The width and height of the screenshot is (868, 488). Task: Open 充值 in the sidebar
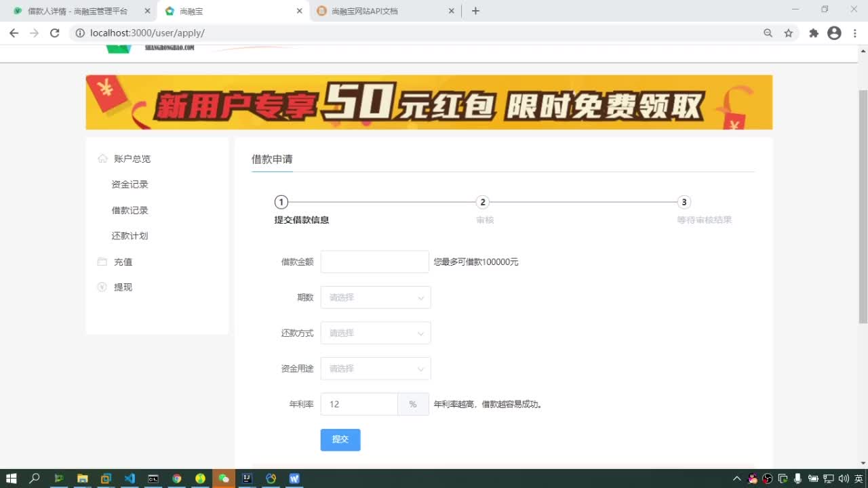tap(123, 262)
